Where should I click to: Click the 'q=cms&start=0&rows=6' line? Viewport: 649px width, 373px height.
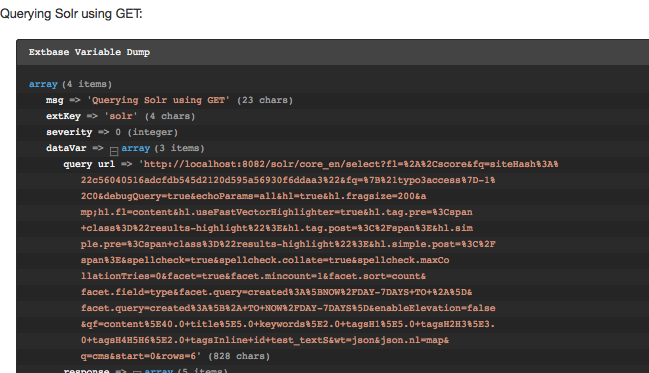141,356
